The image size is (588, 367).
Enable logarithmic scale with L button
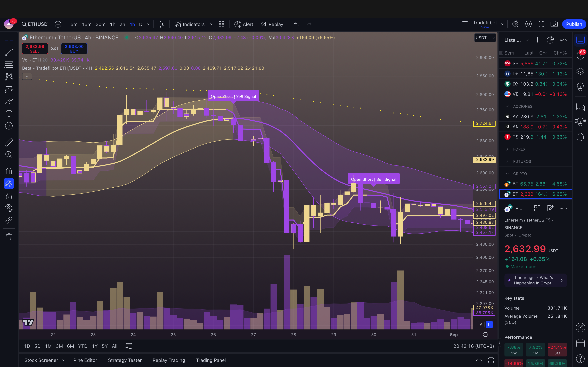point(489,325)
